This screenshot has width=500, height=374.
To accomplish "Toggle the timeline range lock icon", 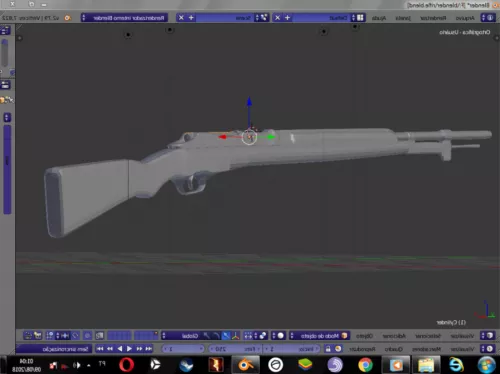I will (x=328, y=349).
